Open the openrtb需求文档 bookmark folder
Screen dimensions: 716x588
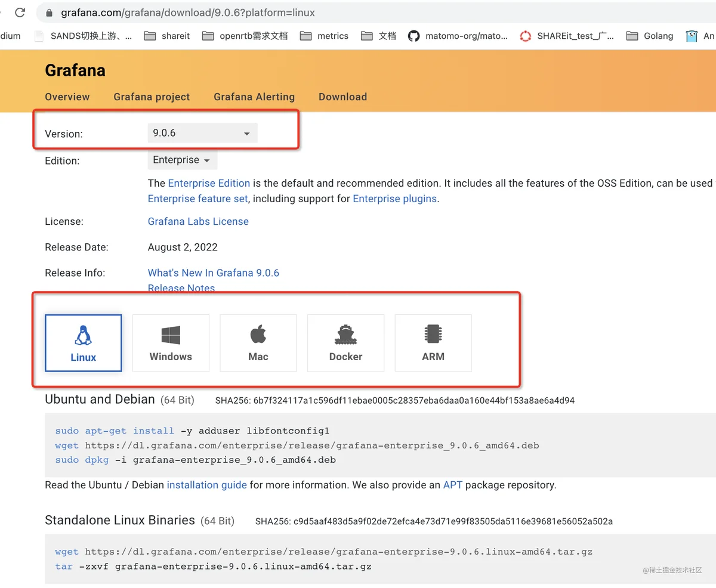click(x=245, y=36)
